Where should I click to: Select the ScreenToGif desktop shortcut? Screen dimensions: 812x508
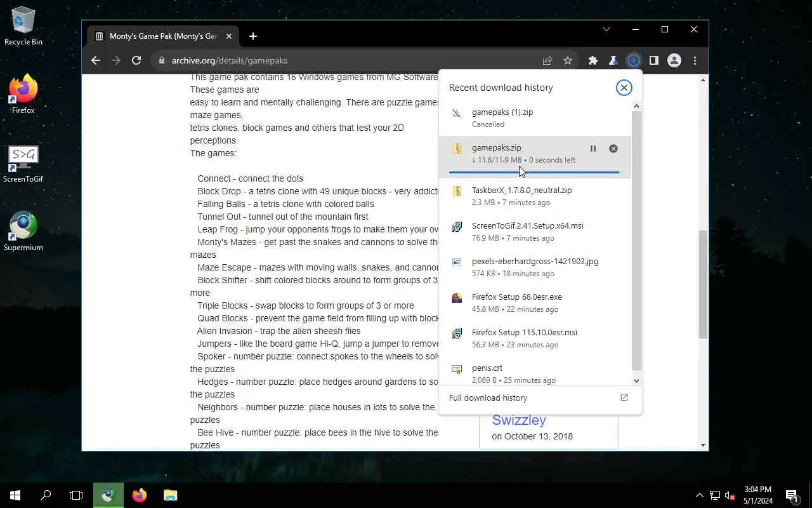pos(23,164)
